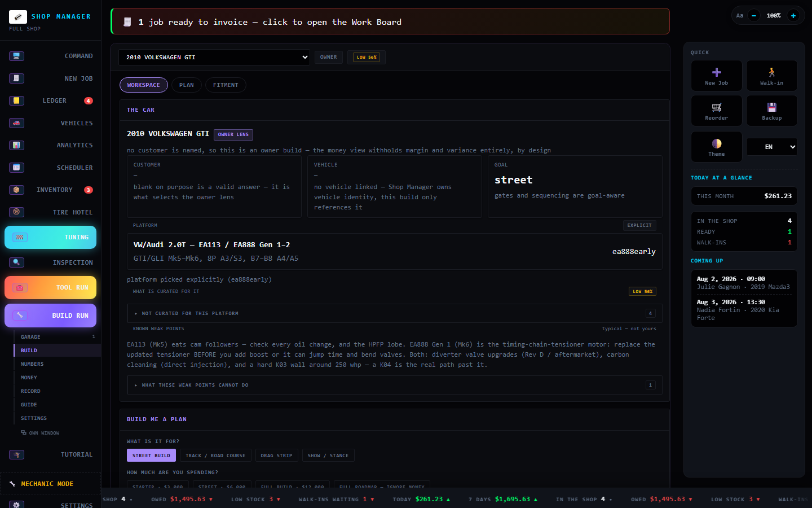Viewport: 812px width, 508px height.
Task: Expand Not Curated For This Platform
Action: [x=395, y=313]
